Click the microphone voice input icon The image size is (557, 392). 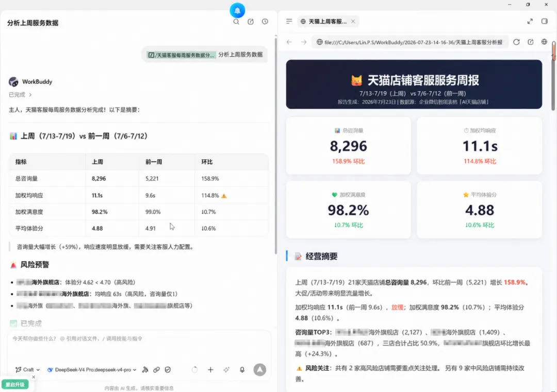[x=242, y=370]
